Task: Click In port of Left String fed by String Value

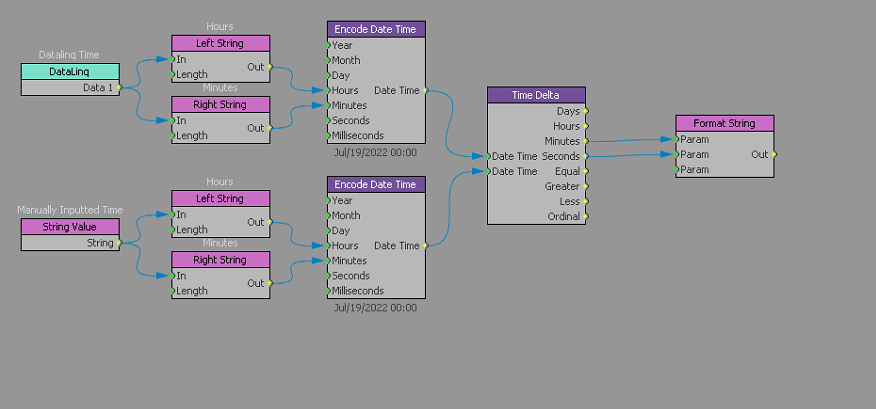Action: coord(172,215)
